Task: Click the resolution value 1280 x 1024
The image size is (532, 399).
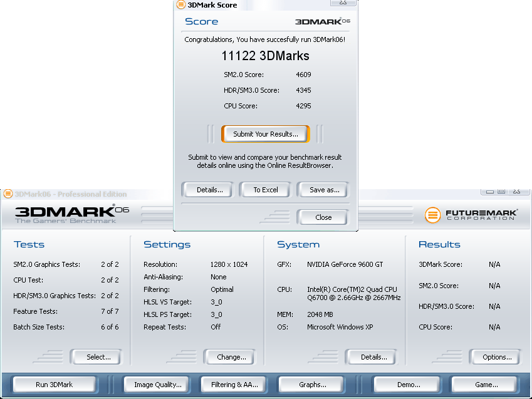Action: (x=229, y=264)
